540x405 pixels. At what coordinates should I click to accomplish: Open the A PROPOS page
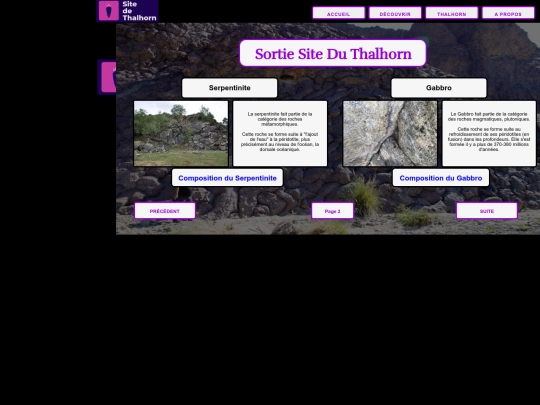pos(508,13)
